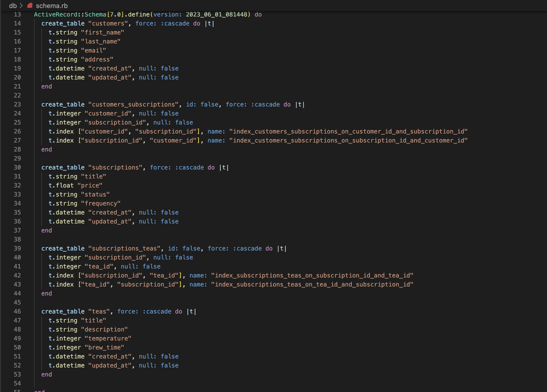
Task: Click the "brew_time" column string
Action: point(104,347)
